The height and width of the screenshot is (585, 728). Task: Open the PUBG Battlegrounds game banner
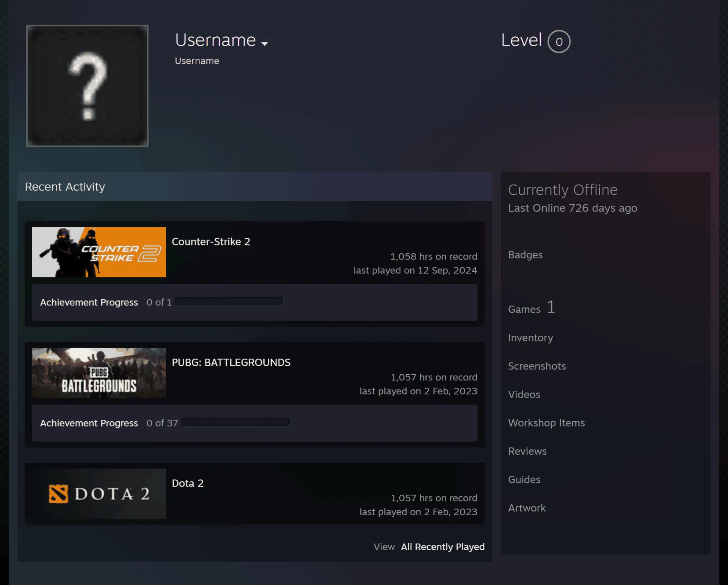[99, 373]
